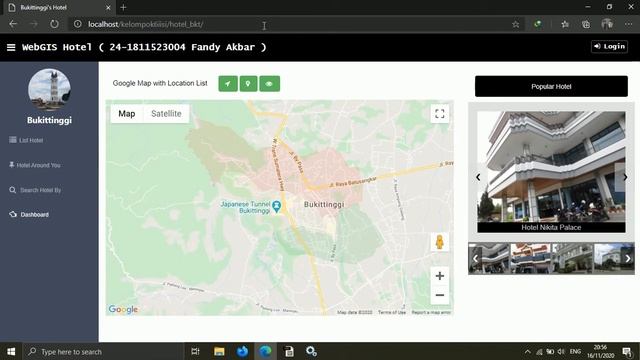This screenshot has width=640, height=360.
Task: Show the previous hotel photo in the slideshow
Action: pos(478,177)
